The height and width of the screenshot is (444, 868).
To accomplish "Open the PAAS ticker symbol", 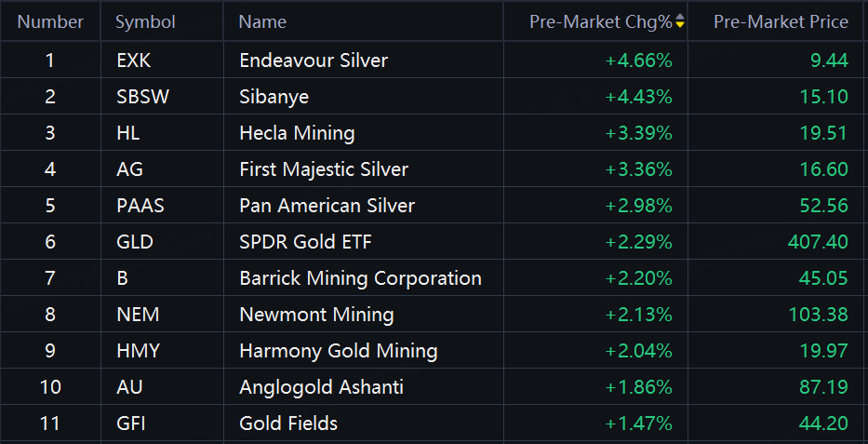I will 140,206.
